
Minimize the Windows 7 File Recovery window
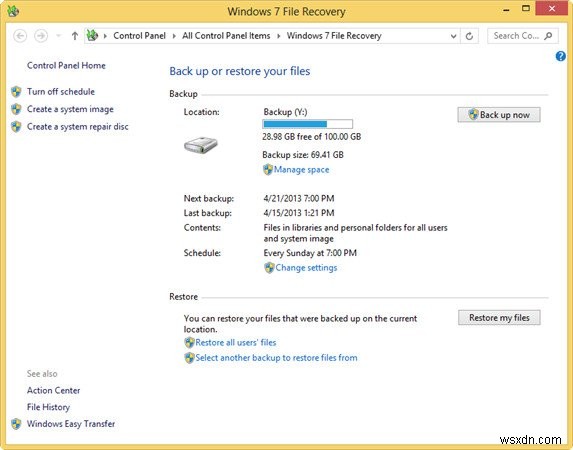[x=506, y=10]
